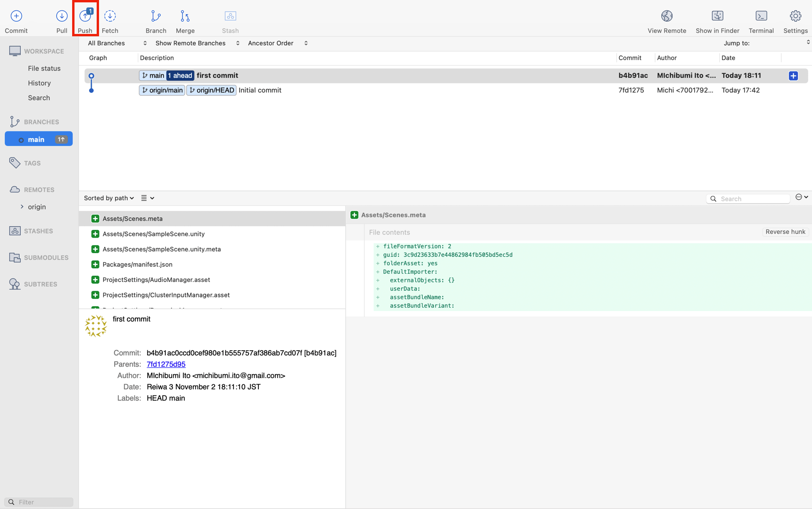
Task: Open parent commit link 7fd1275d95
Action: click(166, 364)
